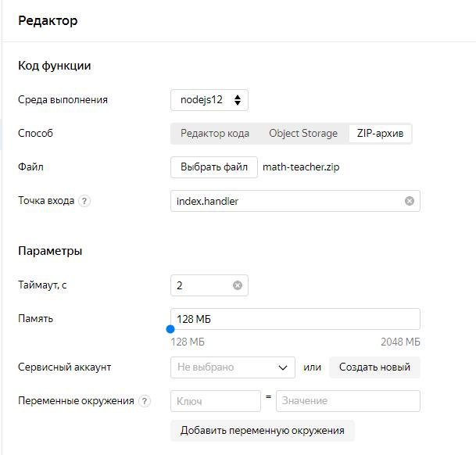Clear the index.handler entry point field
Screen dimensions: 476x455
pyautogui.click(x=410, y=201)
